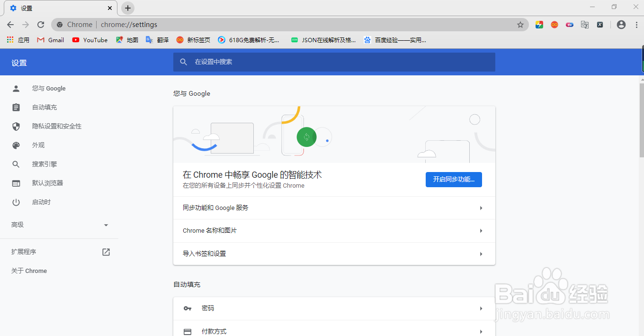Bookmark this page with the star icon
Viewport: 644px width, 336px height.
click(x=520, y=24)
